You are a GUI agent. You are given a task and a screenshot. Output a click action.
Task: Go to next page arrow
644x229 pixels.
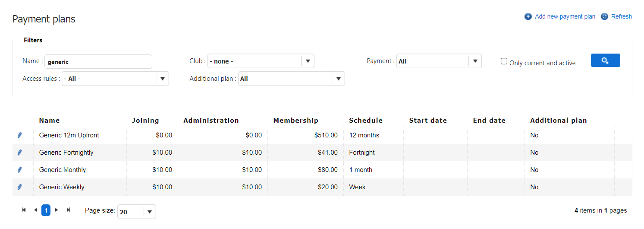tap(57, 210)
